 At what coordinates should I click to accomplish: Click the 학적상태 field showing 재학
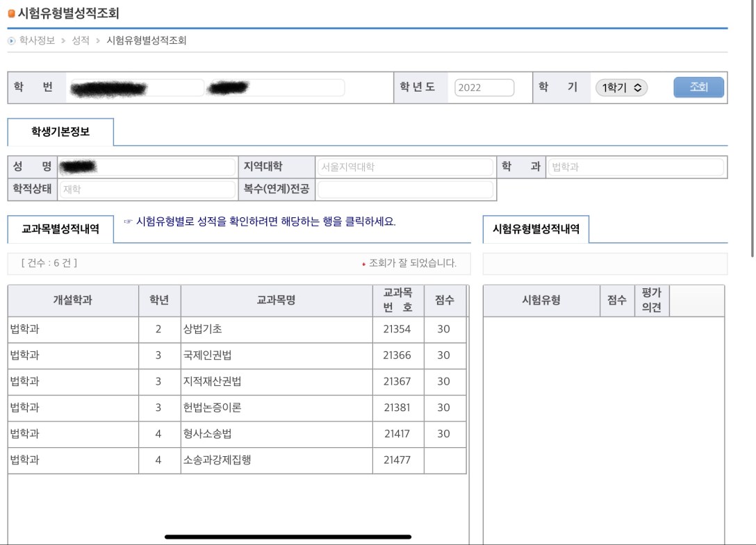(x=147, y=190)
